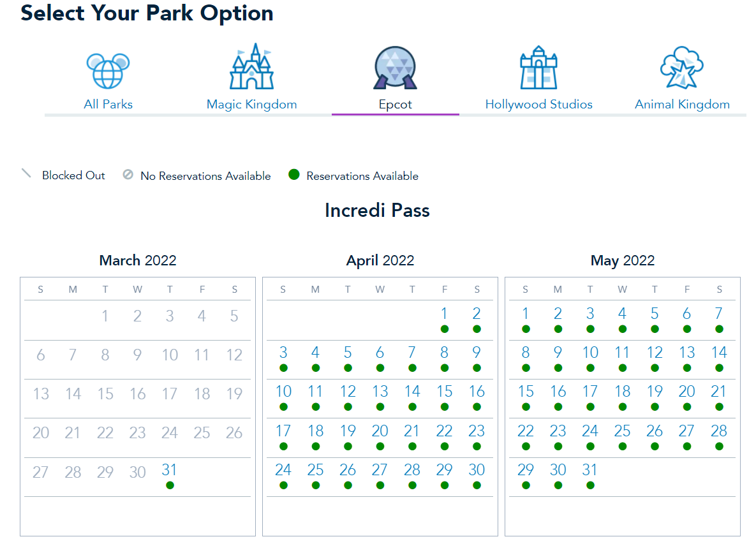756x546 pixels.
Task: Click the green dot under May 25
Action: [622, 446]
